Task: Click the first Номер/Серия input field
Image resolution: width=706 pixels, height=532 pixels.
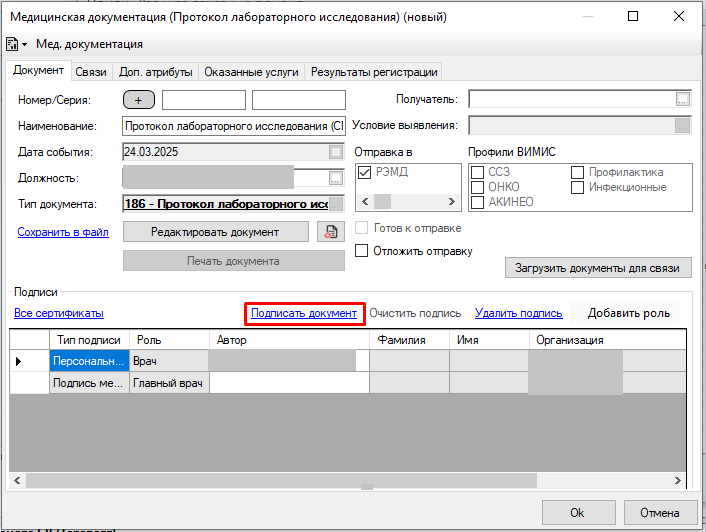Action: 204,100
